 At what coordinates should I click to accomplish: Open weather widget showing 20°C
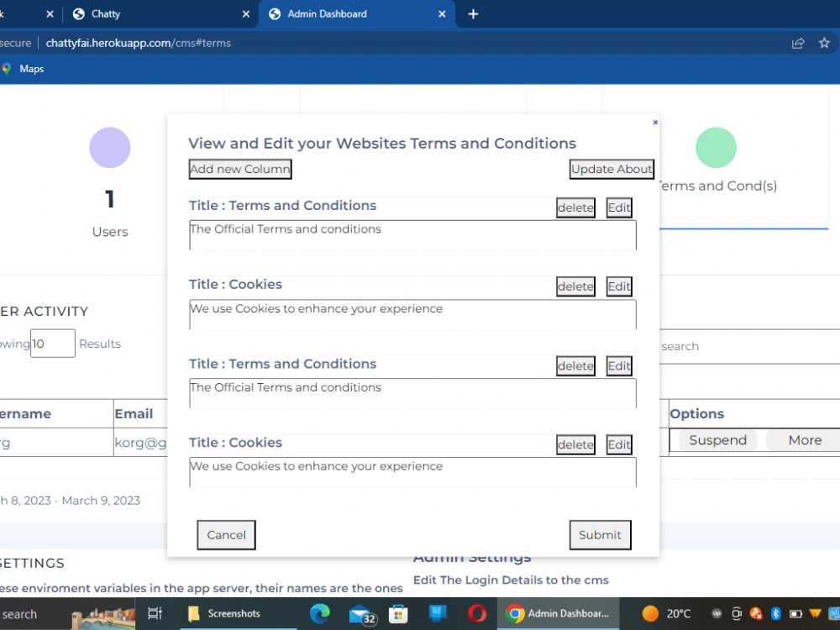click(x=666, y=613)
